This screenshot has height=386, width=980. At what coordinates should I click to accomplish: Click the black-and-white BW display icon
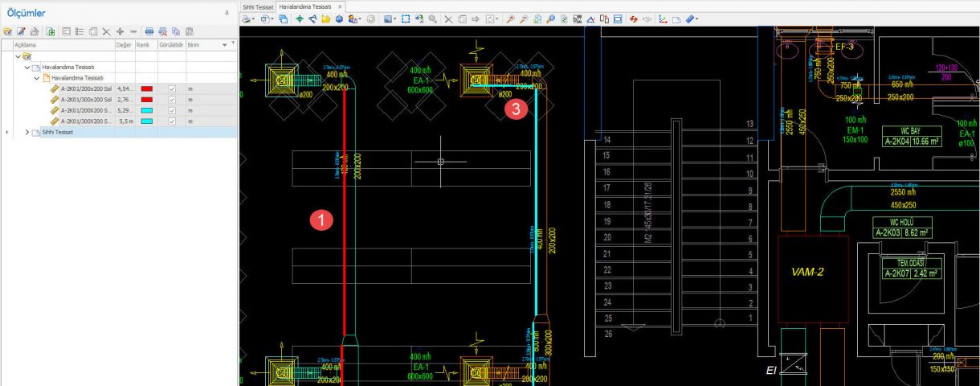[x=577, y=18]
